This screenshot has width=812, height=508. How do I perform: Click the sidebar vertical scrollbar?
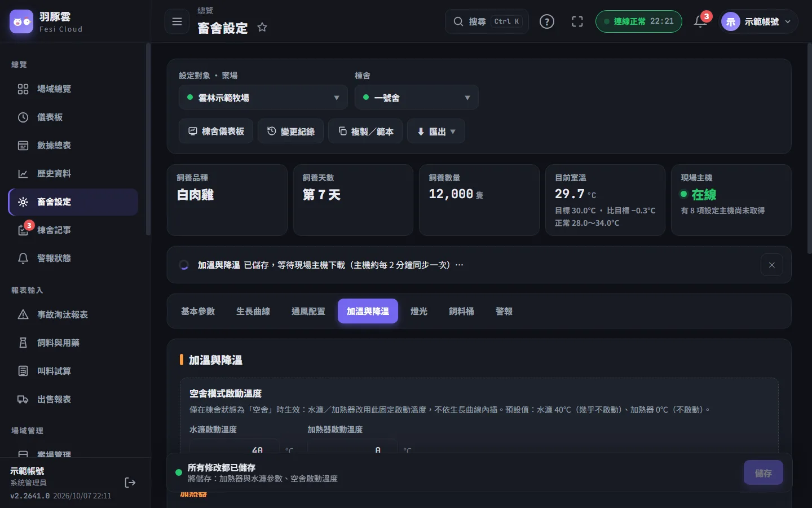click(x=148, y=139)
